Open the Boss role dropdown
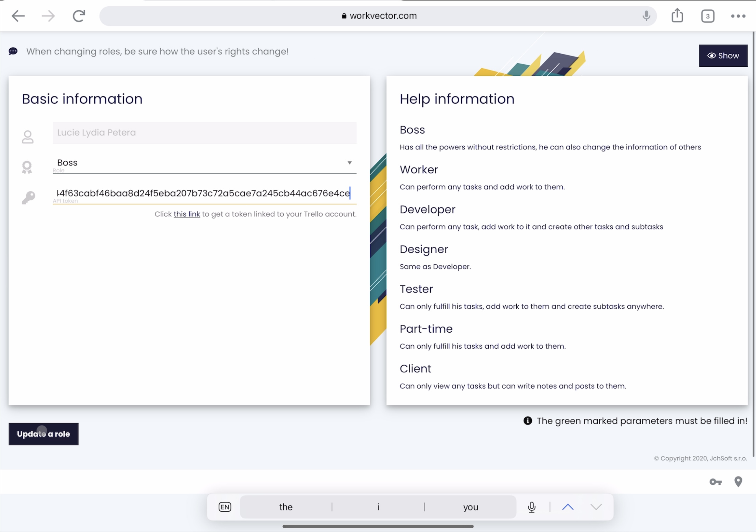Image resolution: width=756 pixels, height=532 pixels. click(204, 163)
